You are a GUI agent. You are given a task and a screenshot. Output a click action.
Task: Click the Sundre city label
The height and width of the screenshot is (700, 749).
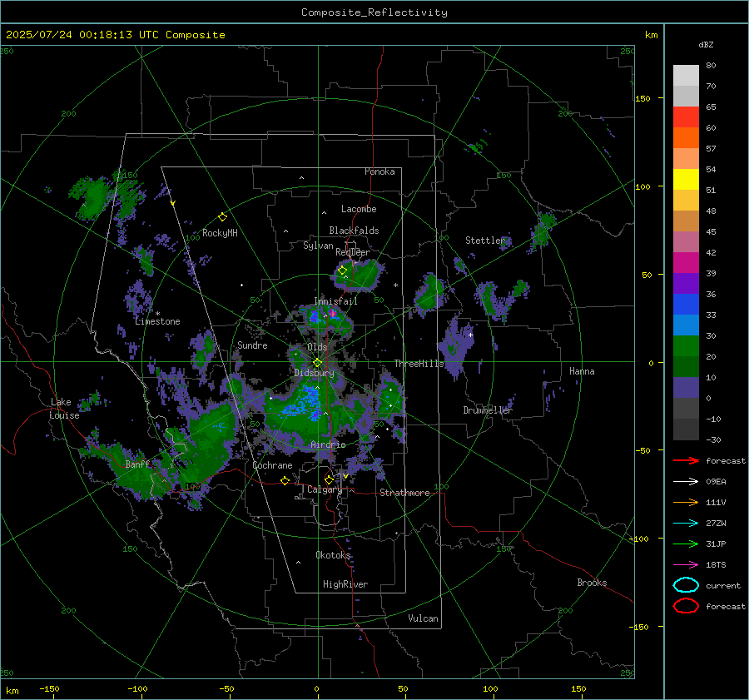[252, 345]
